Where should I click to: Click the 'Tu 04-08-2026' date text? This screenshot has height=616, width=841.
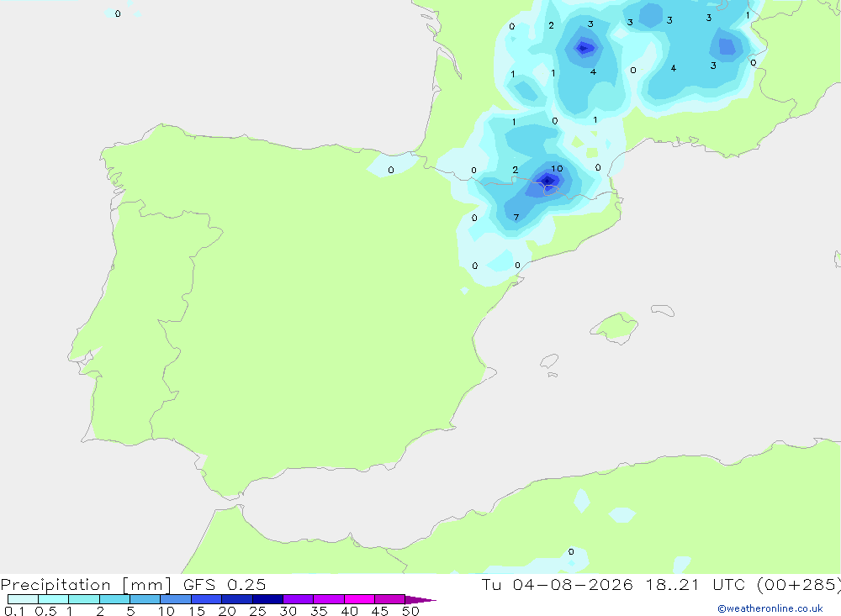point(557,584)
